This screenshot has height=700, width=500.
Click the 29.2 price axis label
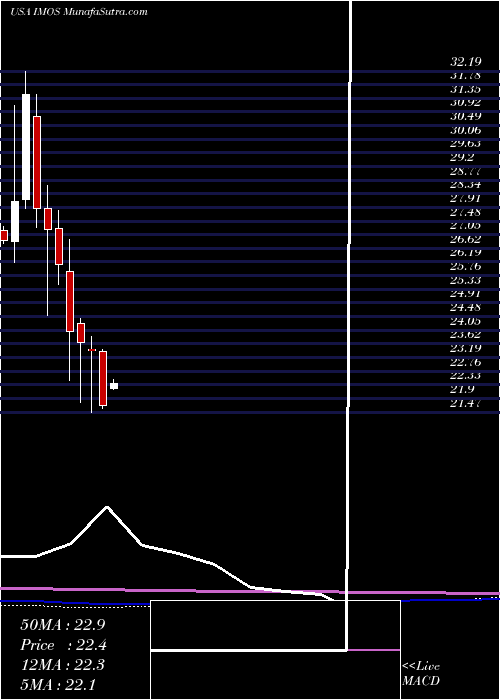pos(462,158)
